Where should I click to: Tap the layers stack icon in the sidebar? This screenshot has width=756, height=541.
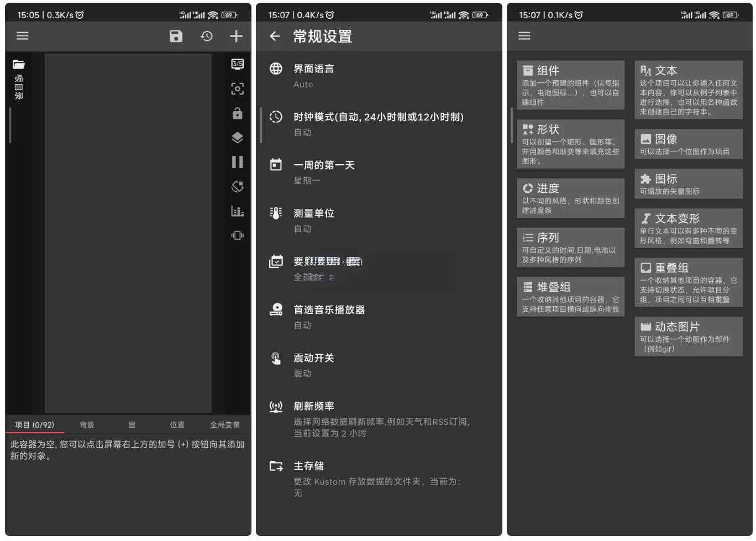[238, 138]
